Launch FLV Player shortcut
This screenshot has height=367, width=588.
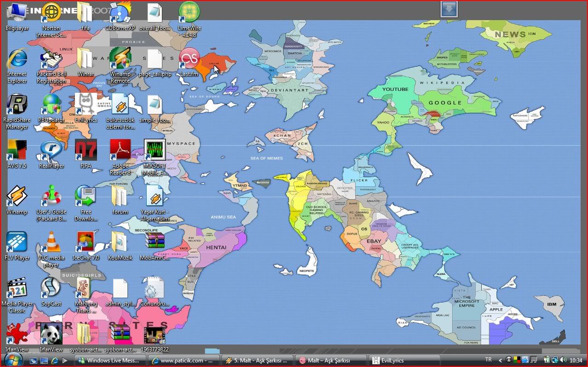tap(17, 247)
